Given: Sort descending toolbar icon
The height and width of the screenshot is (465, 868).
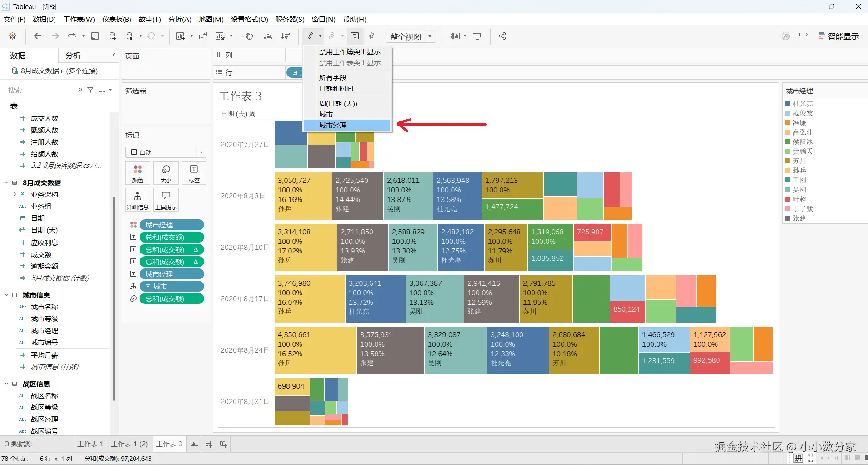Looking at the screenshot, I should tap(286, 36).
